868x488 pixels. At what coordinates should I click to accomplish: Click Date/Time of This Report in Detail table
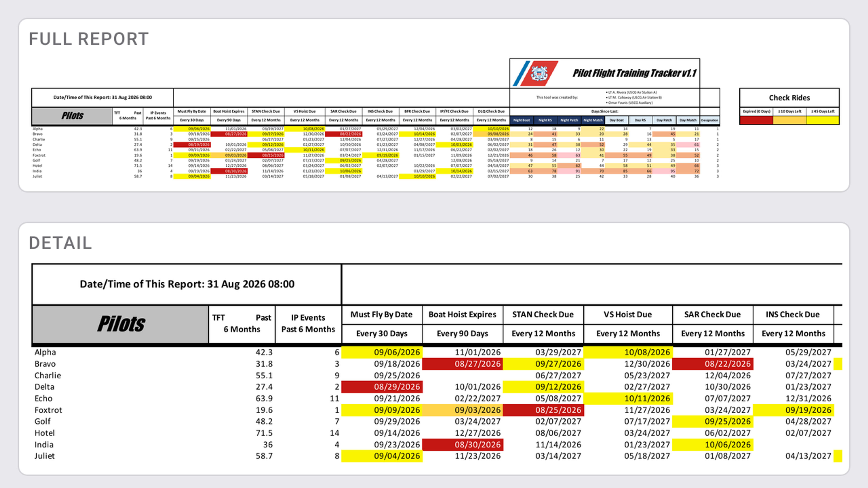187,284
